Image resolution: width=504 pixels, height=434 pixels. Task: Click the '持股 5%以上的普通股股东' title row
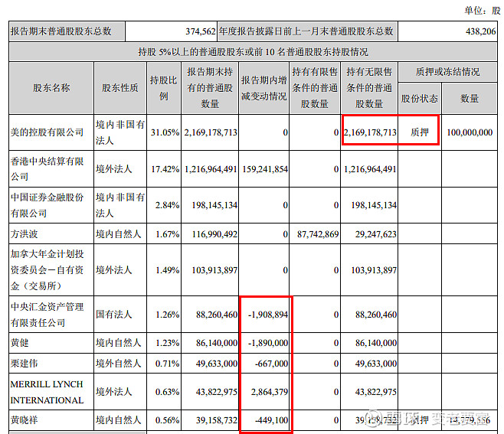(x=253, y=52)
